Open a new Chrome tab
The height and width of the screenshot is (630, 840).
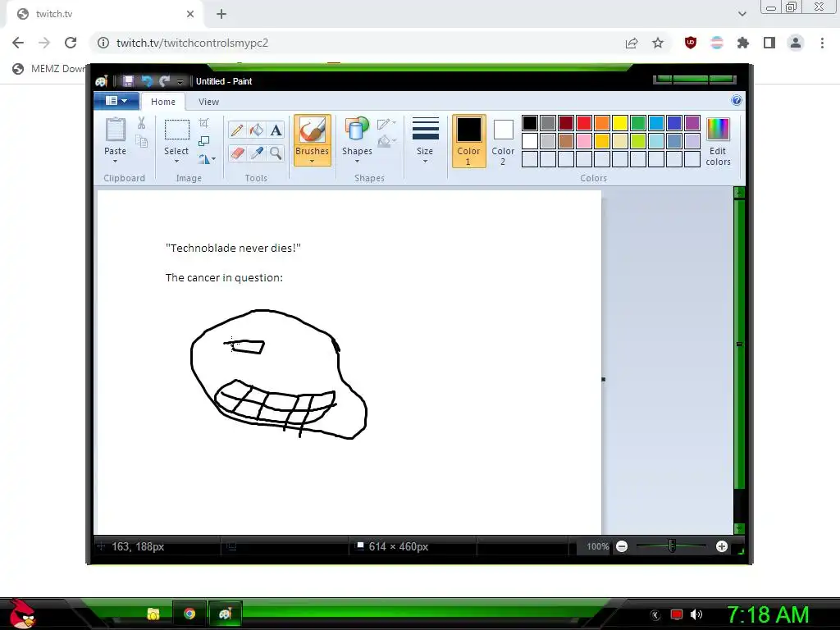coord(221,14)
